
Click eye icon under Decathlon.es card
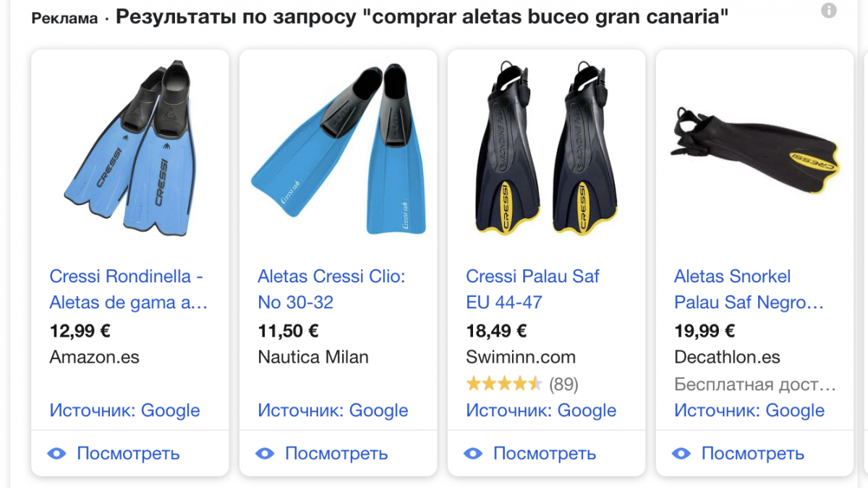681,454
